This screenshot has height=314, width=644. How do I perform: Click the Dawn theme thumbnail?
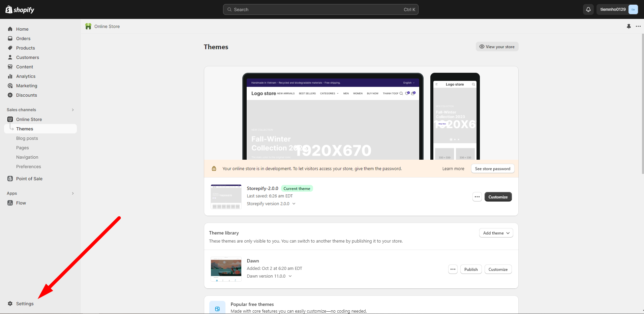226,269
